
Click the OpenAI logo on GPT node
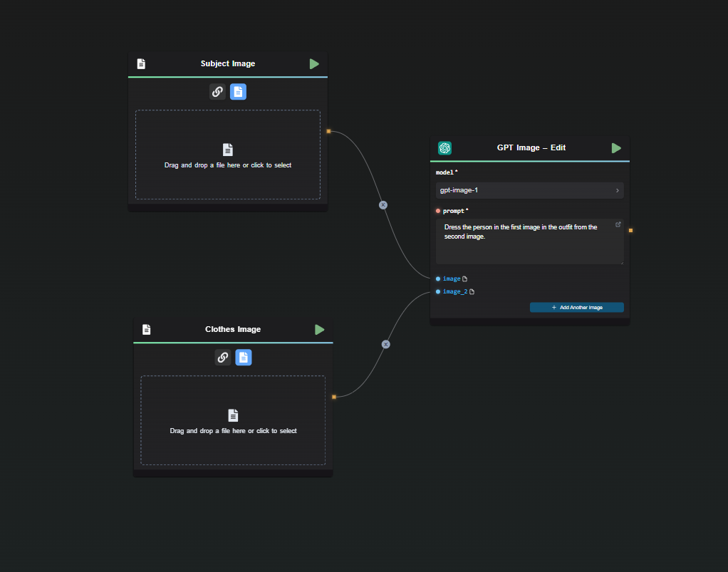click(444, 147)
